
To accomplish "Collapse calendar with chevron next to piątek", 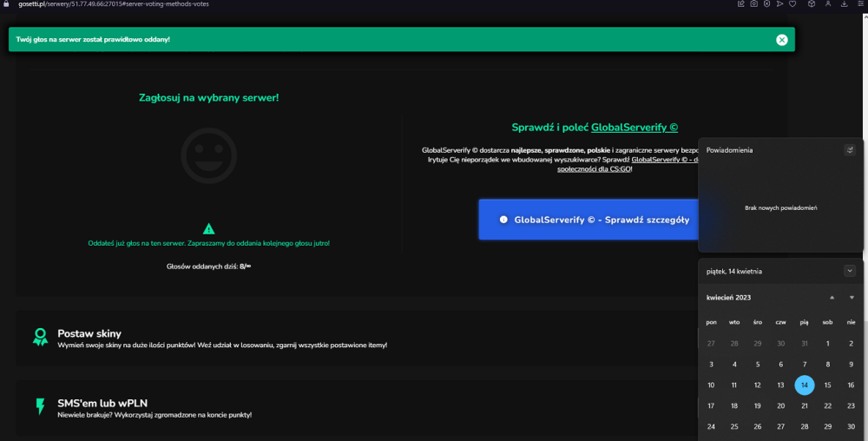I will (x=850, y=271).
